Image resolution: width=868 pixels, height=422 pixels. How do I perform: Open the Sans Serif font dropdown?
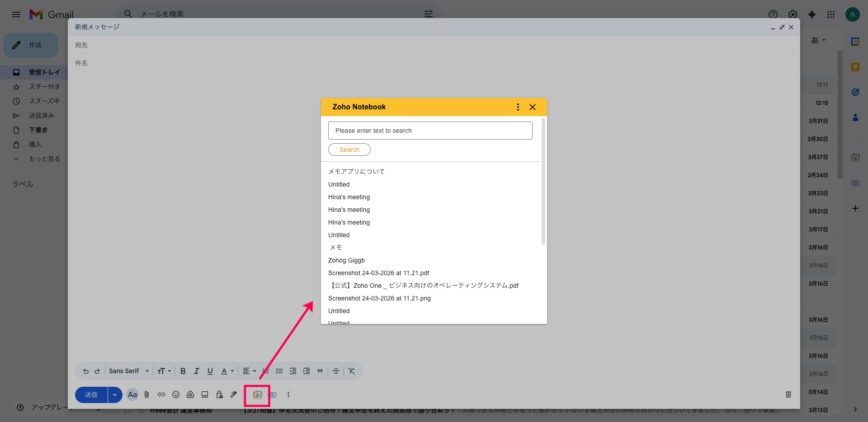pos(129,371)
